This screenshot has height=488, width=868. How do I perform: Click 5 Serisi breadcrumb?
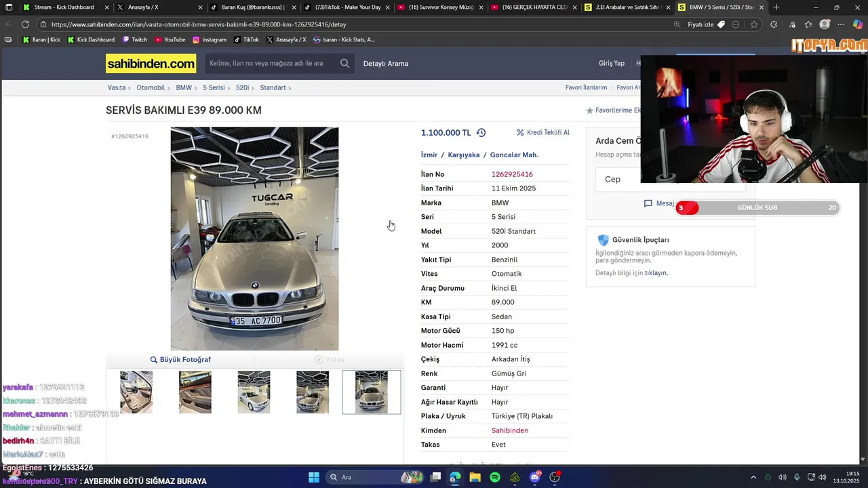click(x=214, y=87)
